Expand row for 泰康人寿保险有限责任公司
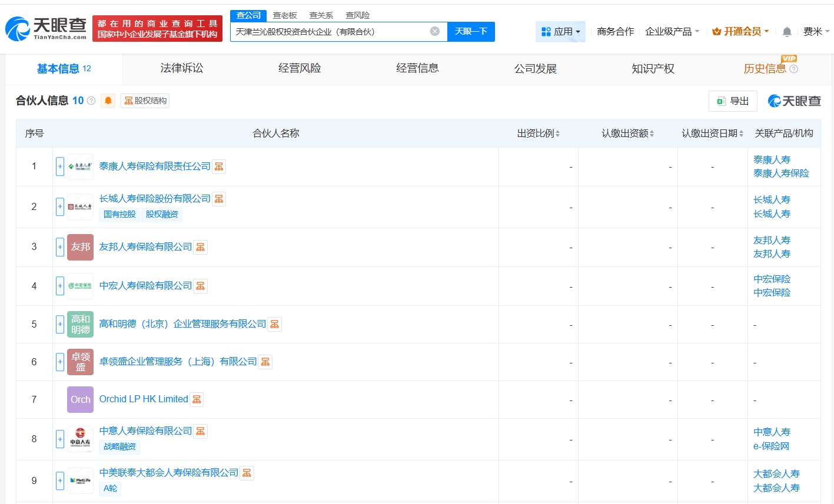The height and width of the screenshot is (504, 834). click(60, 166)
